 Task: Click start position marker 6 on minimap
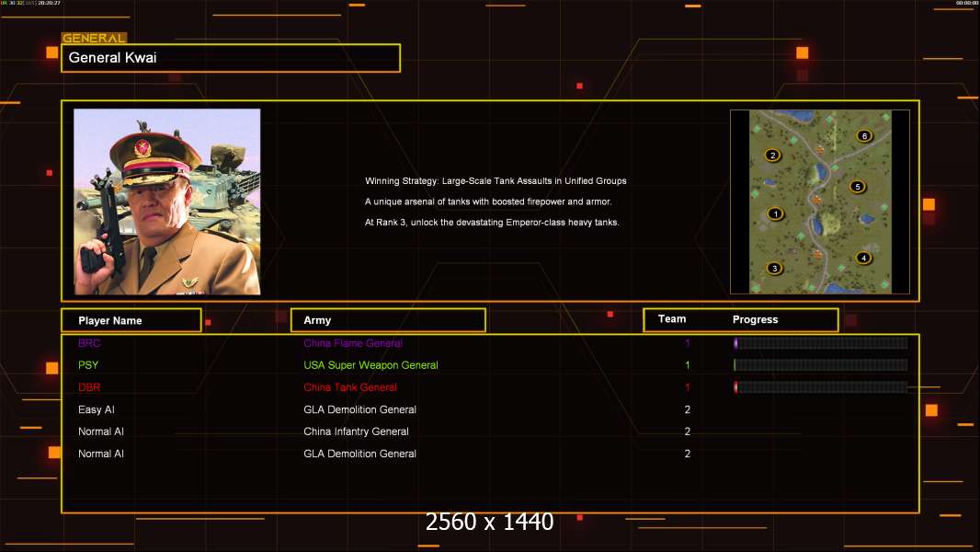(x=864, y=135)
